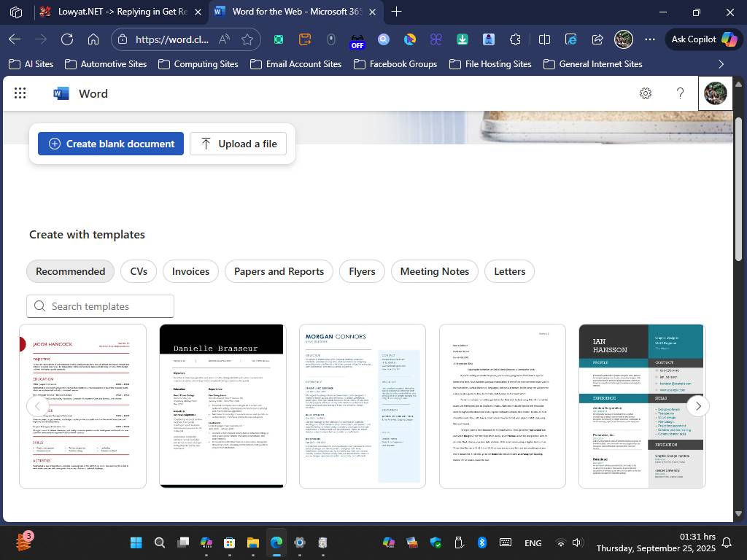This screenshot has height=560, width=747.
Task: Refresh the current page
Action: [66, 39]
